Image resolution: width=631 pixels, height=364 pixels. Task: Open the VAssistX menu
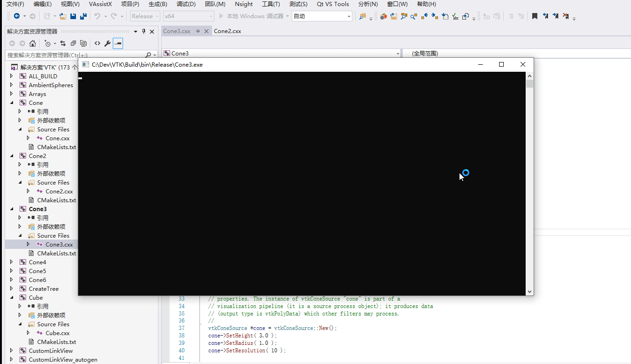100,4
